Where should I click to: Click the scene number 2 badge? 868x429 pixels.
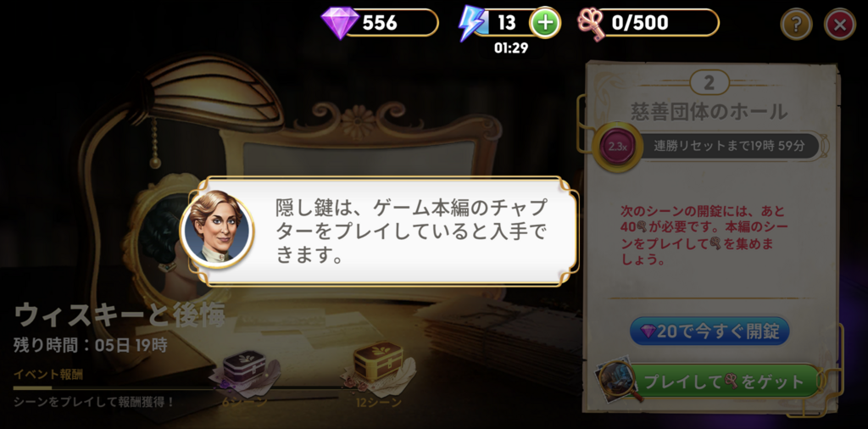tap(709, 83)
